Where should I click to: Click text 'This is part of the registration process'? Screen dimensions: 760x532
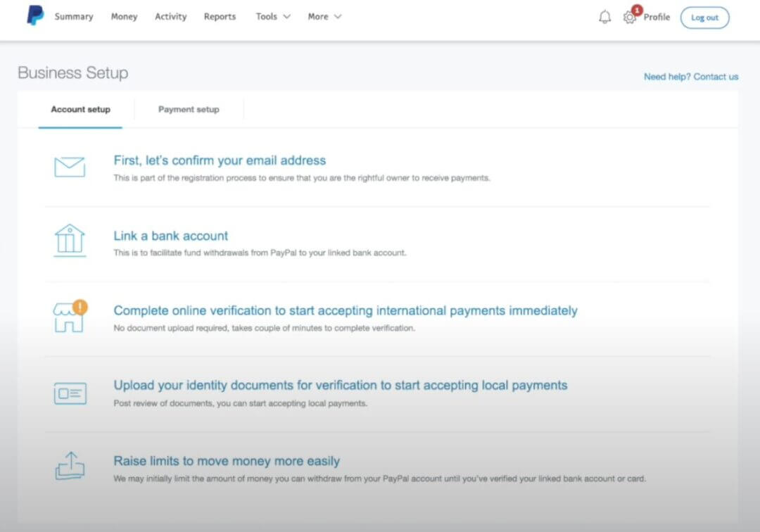301,178
